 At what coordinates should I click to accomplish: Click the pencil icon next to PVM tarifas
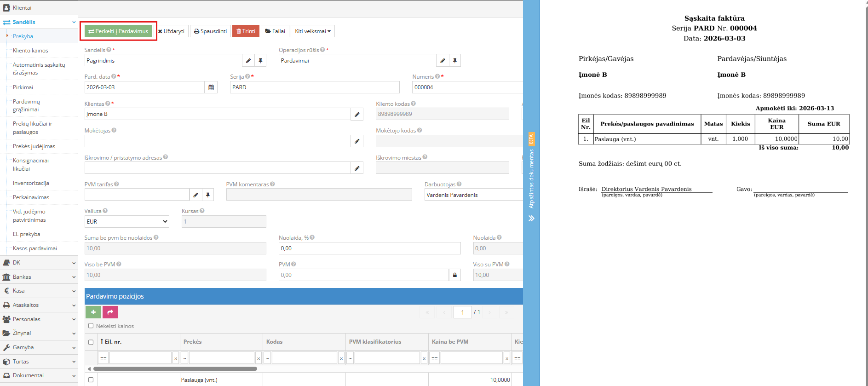point(195,195)
